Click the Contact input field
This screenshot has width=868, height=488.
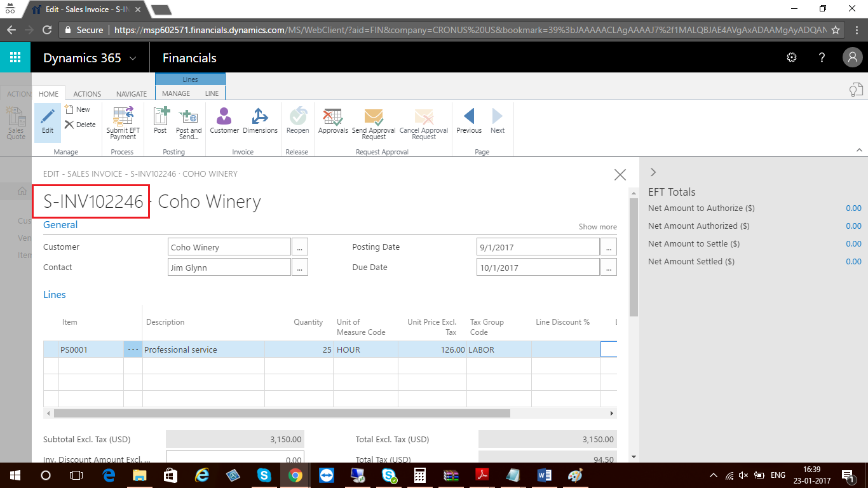(x=229, y=268)
